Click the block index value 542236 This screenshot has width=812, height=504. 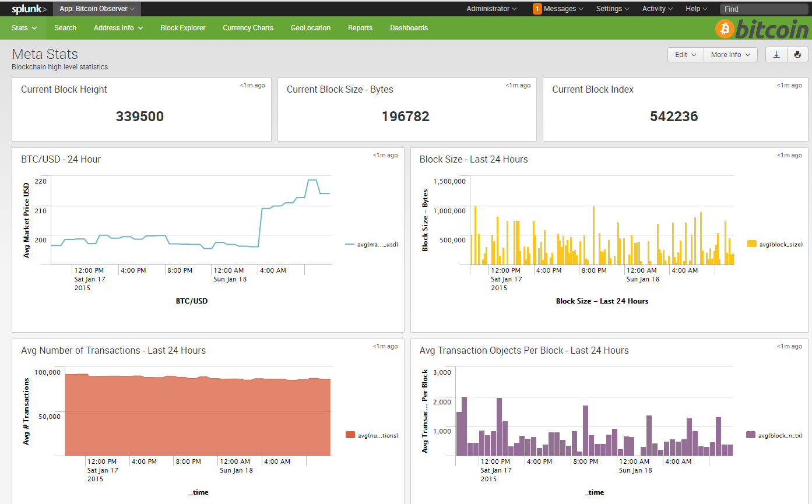pyautogui.click(x=674, y=117)
